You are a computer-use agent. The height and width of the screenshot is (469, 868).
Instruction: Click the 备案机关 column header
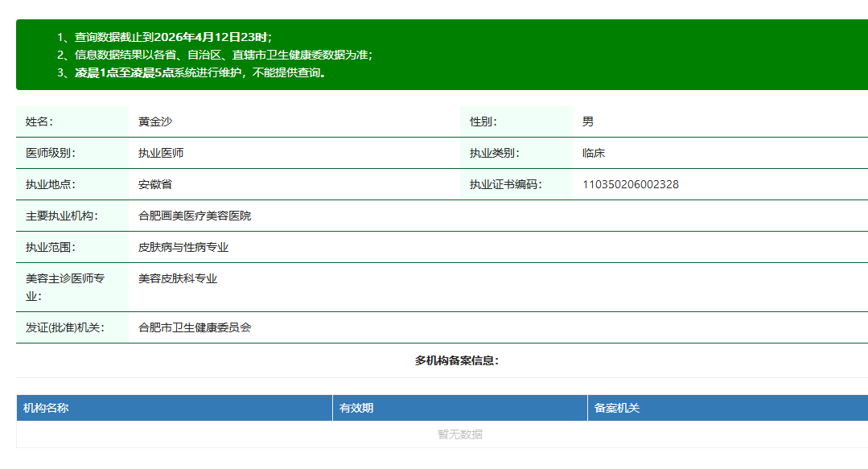616,408
